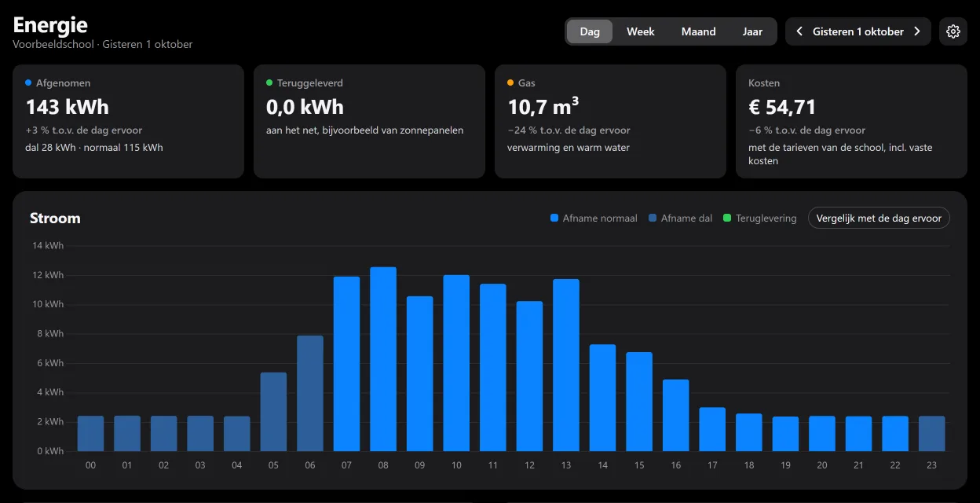
Task: Select the bar for hour 00
Action: pyautogui.click(x=90, y=434)
